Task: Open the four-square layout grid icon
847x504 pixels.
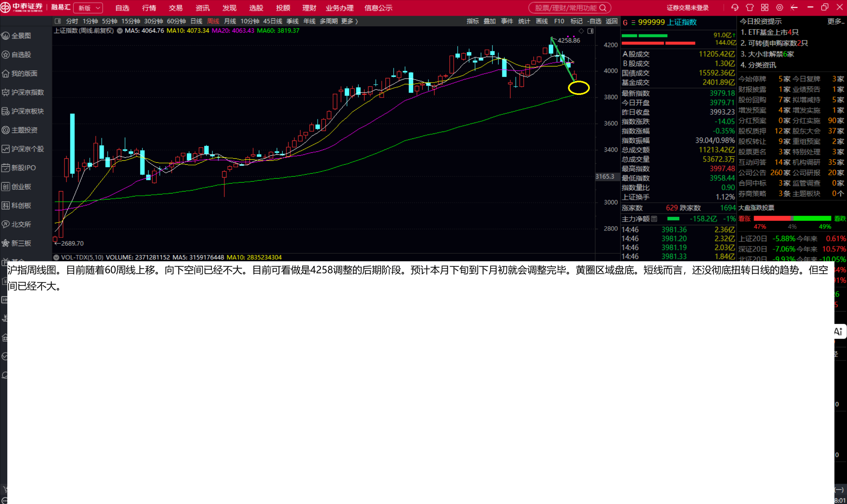Action: tap(765, 8)
